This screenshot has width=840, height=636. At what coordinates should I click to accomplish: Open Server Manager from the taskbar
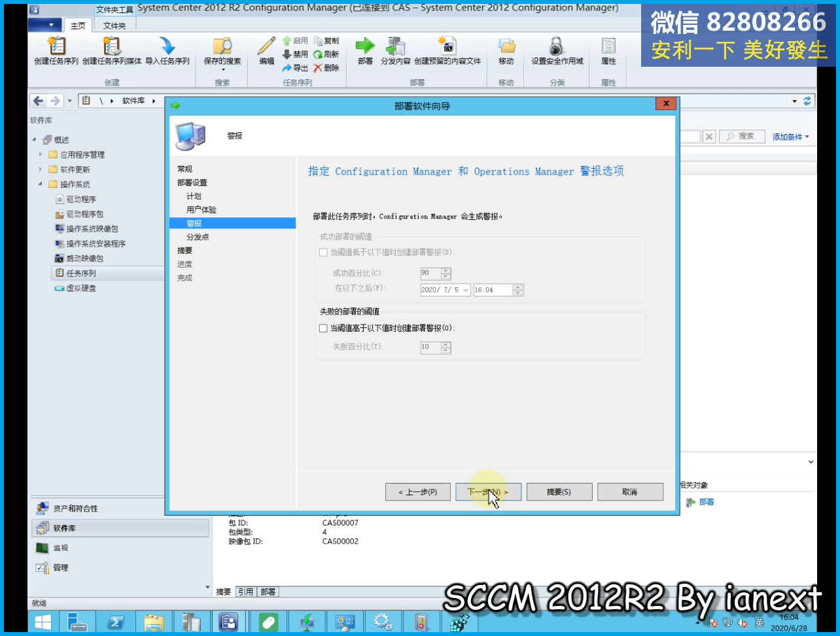(77, 622)
